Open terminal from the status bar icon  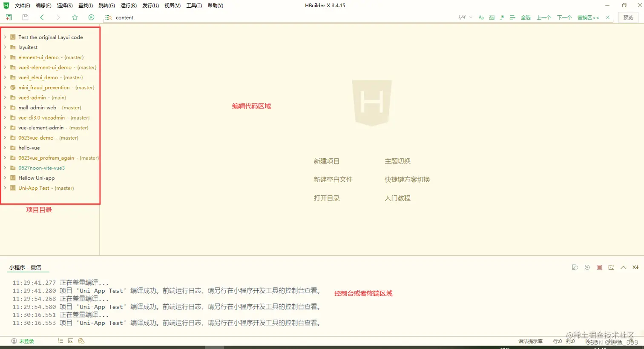[x=70, y=340]
